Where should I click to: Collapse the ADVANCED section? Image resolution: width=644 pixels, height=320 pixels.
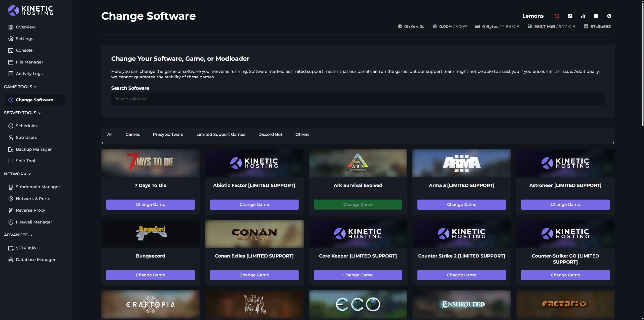pos(31,235)
